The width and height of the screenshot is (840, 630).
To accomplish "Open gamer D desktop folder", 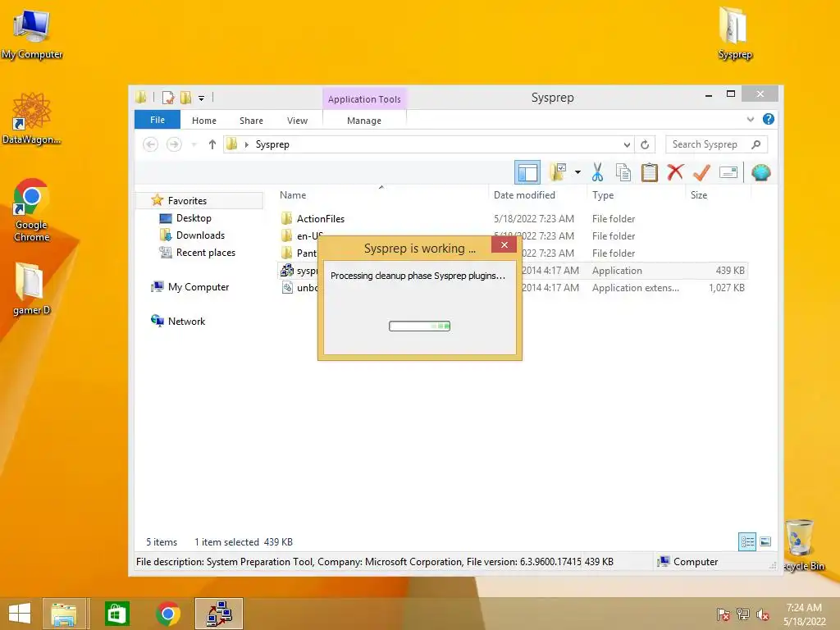I will (31, 290).
